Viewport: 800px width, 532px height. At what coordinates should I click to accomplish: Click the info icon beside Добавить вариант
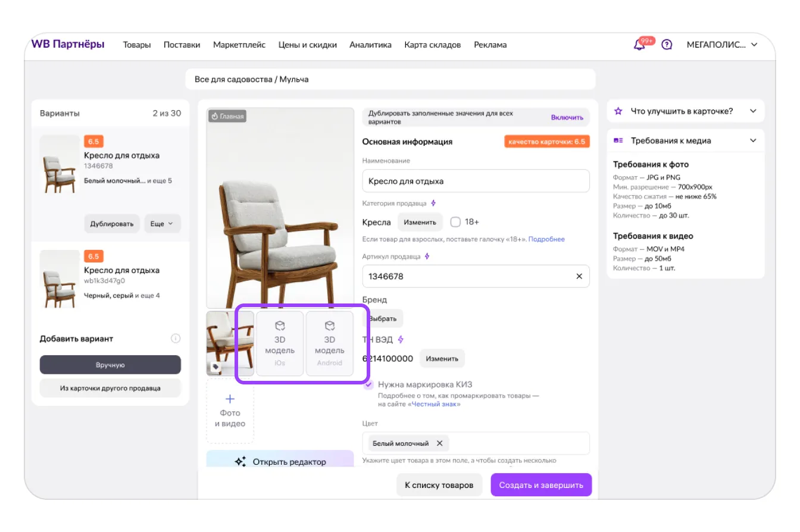tap(176, 339)
